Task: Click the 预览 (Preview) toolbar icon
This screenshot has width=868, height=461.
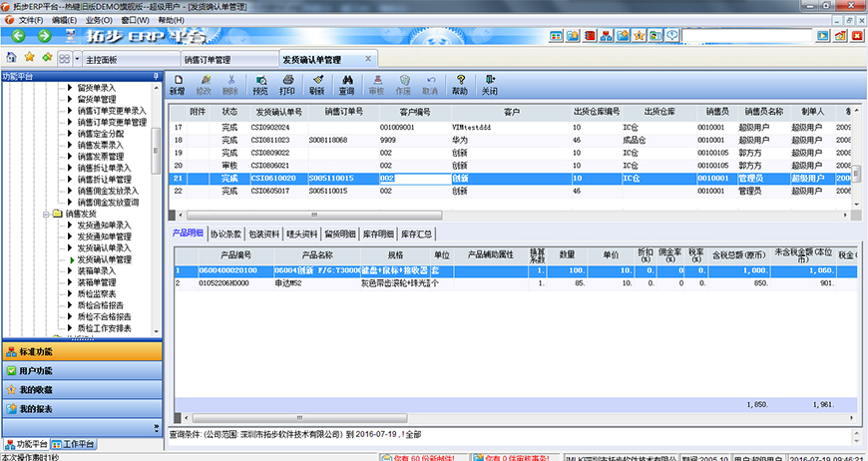Action: pos(260,84)
